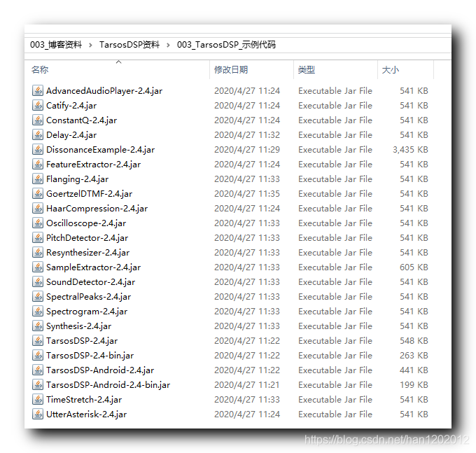This screenshot has width=476, height=453.
Task: Select file name DissonanceExample-2.4.jar
Action: click(x=101, y=150)
